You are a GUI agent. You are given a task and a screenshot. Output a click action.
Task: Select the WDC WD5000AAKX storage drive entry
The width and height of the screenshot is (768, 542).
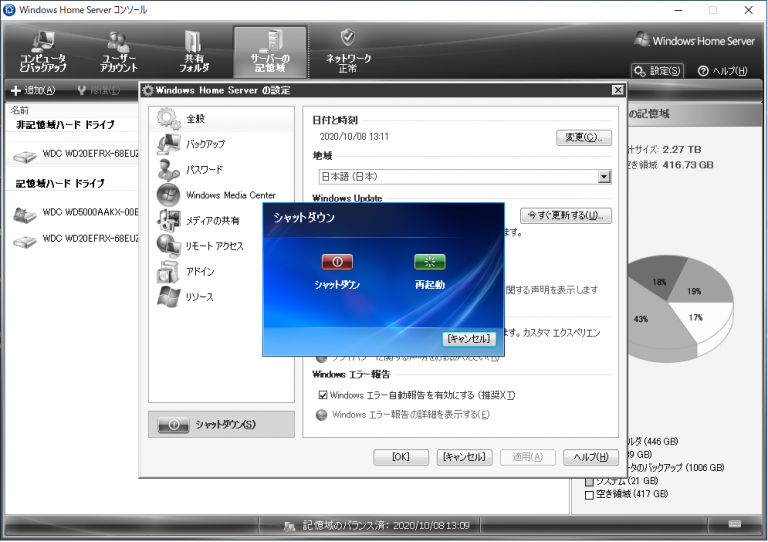click(x=76, y=213)
